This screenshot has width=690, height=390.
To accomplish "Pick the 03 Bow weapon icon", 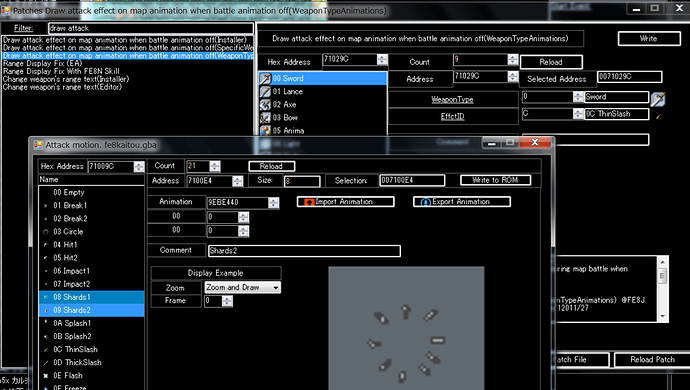I will coord(265,118).
